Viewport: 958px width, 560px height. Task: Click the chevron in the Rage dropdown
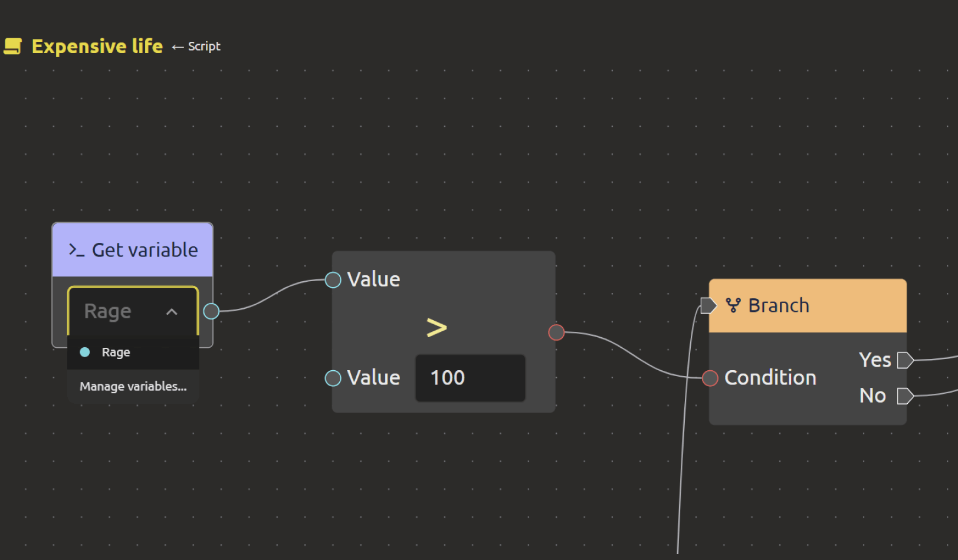[x=172, y=312]
